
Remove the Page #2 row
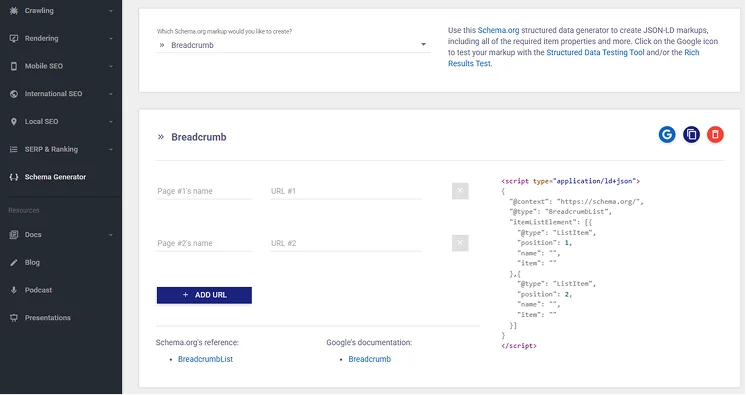pyautogui.click(x=460, y=243)
